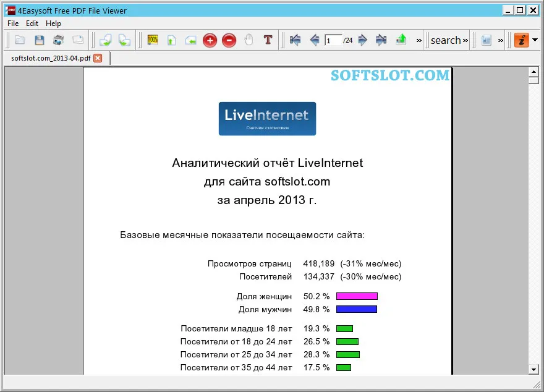The width and height of the screenshot is (544, 392).
Task: Go to previous page arrow
Action: tap(315, 40)
